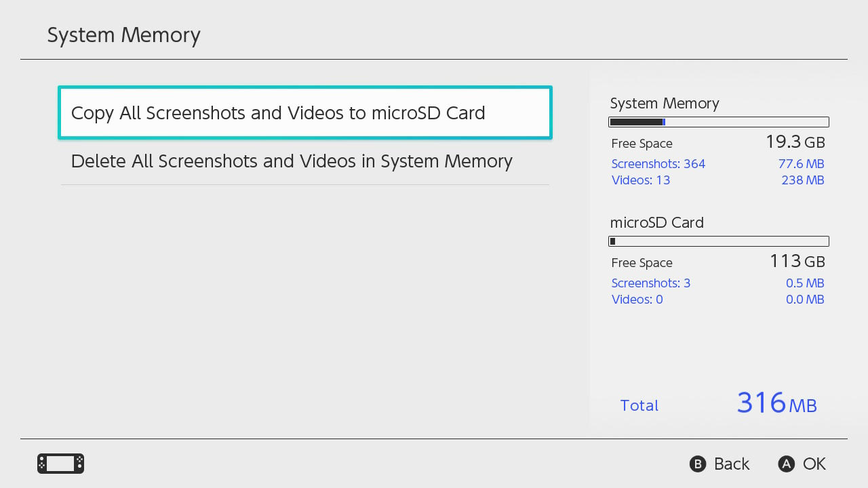
Task: Click the 19.3 GB free space value
Action: pos(795,142)
